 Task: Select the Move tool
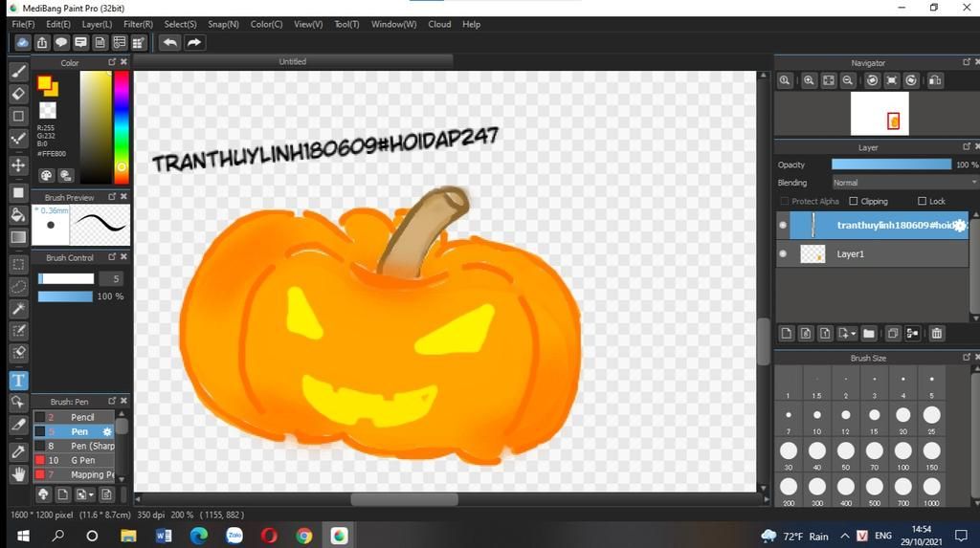coord(19,164)
